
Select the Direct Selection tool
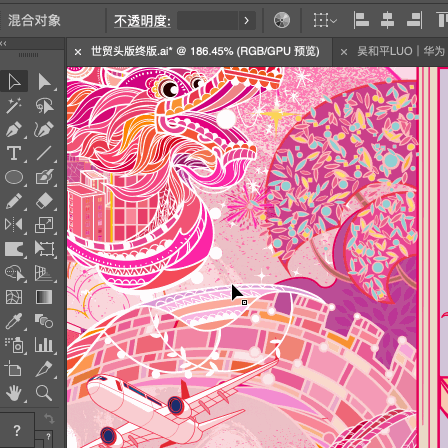45,81
